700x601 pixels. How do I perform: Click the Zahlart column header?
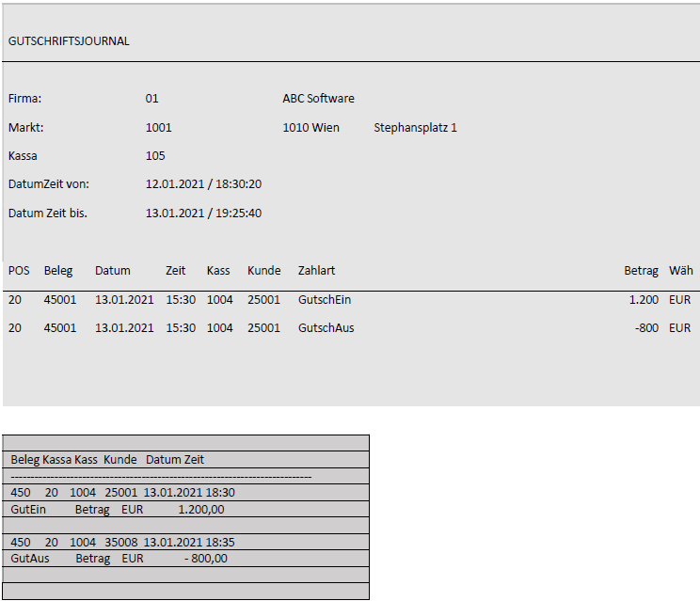316,271
